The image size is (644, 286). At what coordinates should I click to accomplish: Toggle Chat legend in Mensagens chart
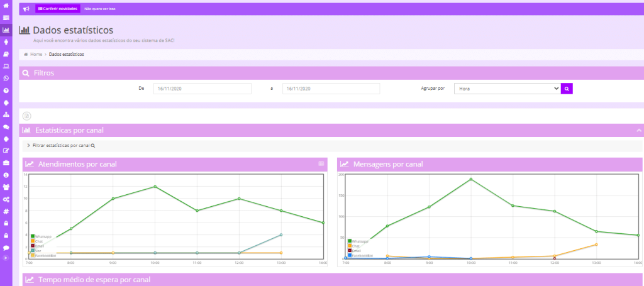point(356,246)
